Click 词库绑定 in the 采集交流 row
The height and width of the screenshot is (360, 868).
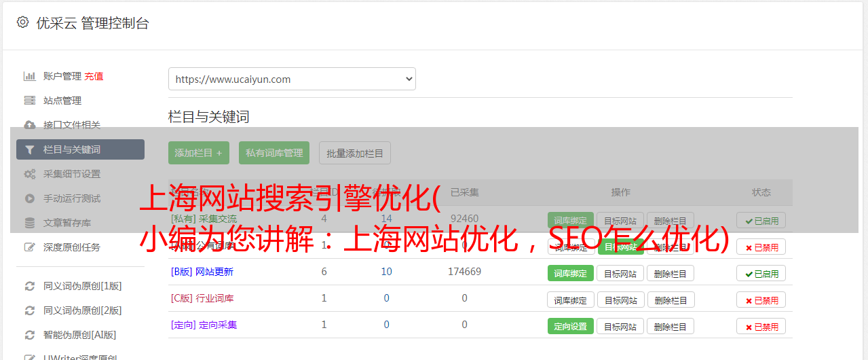[x=571, y=220]
